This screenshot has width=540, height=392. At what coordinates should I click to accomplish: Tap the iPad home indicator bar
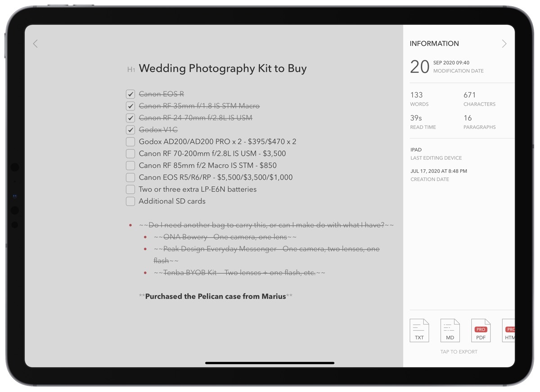(270, 363)
